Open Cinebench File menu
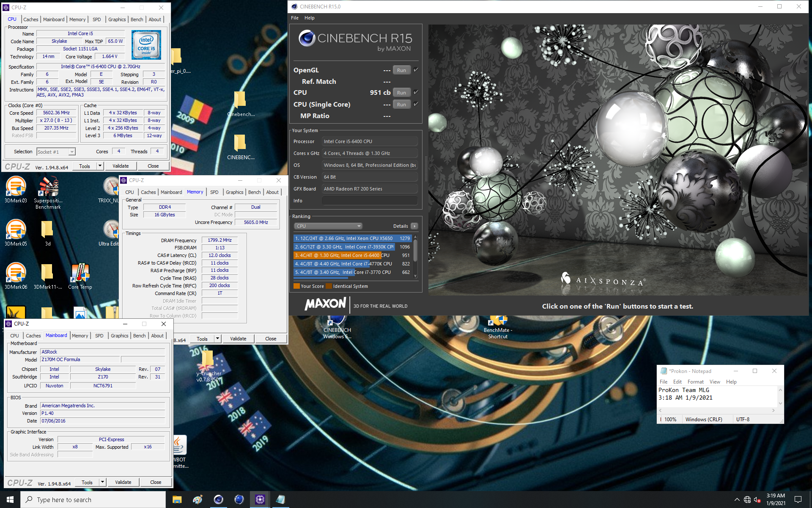Image resolution: width=812 pixels, height=508 pixels. (x=295, y=18)
